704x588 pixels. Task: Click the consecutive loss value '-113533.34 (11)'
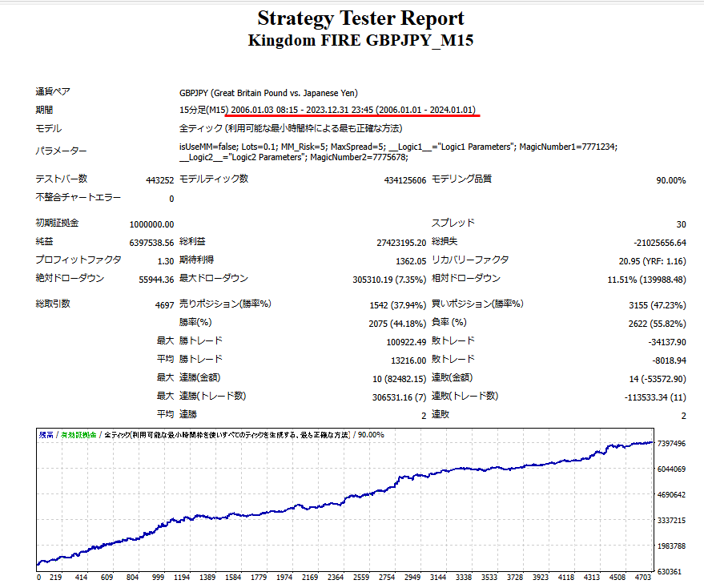tap(655, 397)
